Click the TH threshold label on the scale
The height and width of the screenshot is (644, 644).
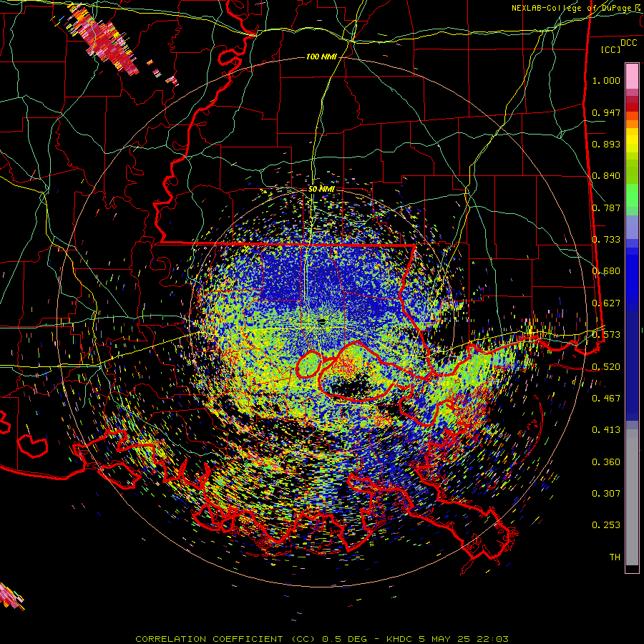coord(615,557)
